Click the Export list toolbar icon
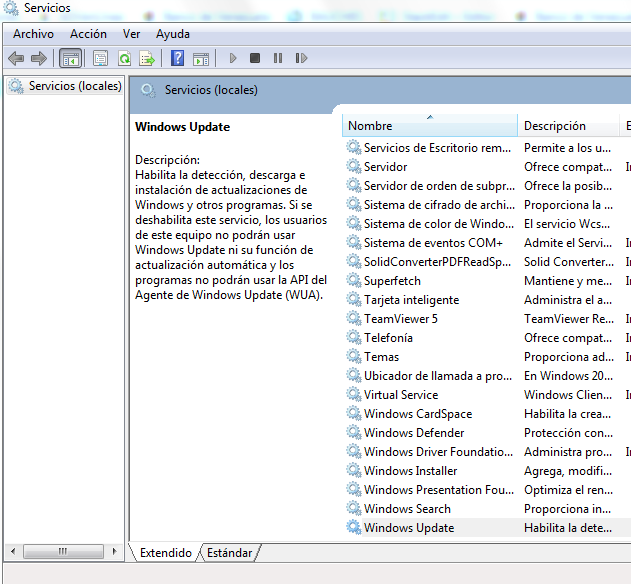Image resolution: width=631 pixels, height=584 pixels. [147, 58]
